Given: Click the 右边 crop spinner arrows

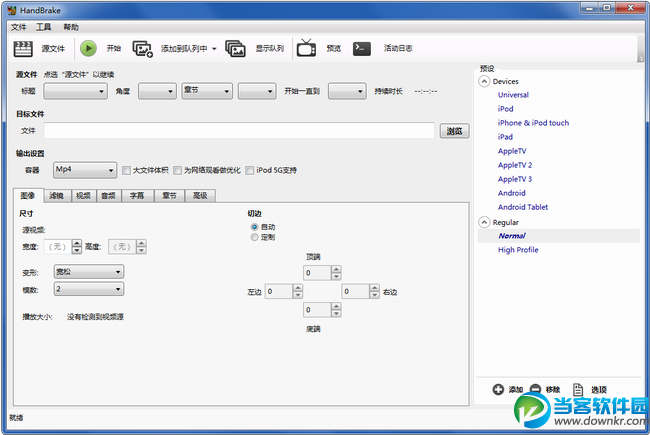Looking at the screenshot, I should click(x=374, y=292).
